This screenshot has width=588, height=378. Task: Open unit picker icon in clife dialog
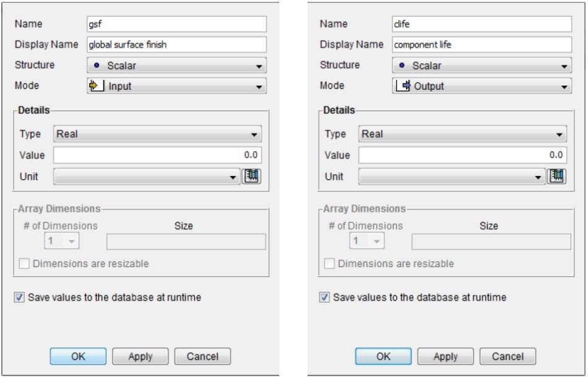pyautogui.click(x=556, y=177)
